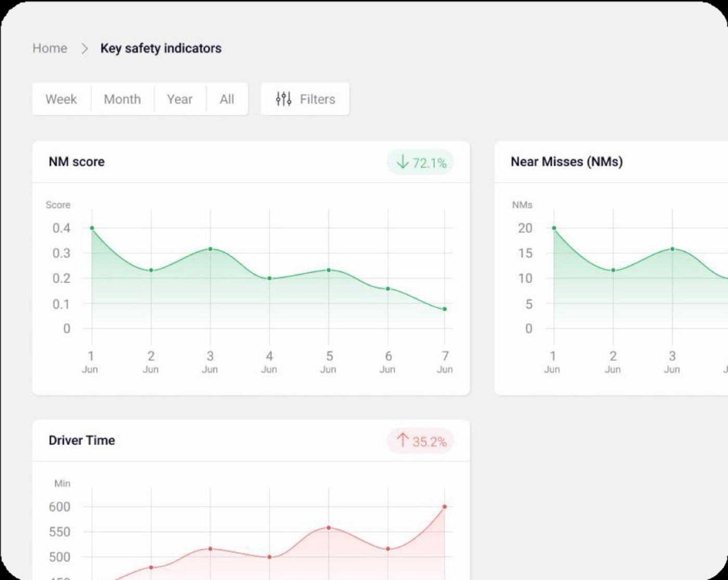Click the Filters sliders icon
This screenshot has height=580, width=728.
[x=283, y=99]
